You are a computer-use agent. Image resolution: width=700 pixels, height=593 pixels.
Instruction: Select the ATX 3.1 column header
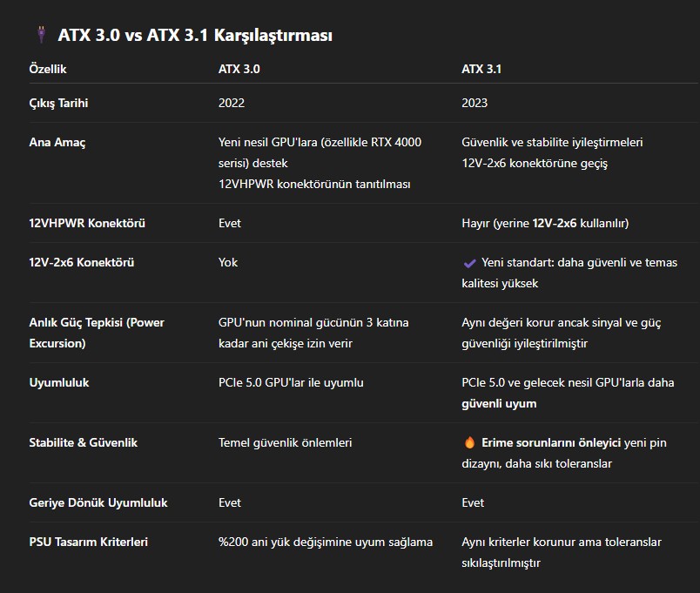(481, 69)
